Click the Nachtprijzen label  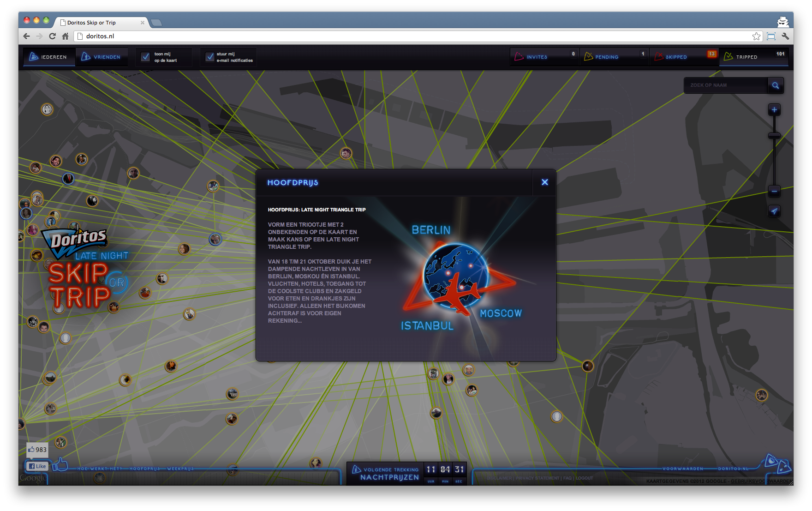(x=389, y=477)
